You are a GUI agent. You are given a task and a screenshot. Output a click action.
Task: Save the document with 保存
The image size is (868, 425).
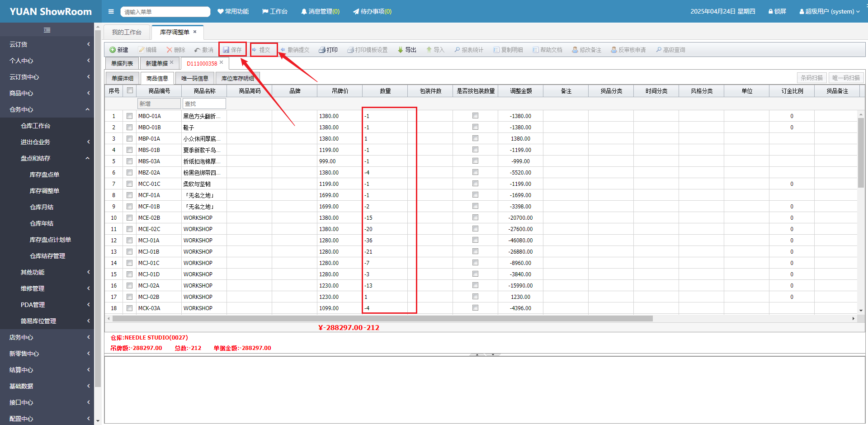232,50
